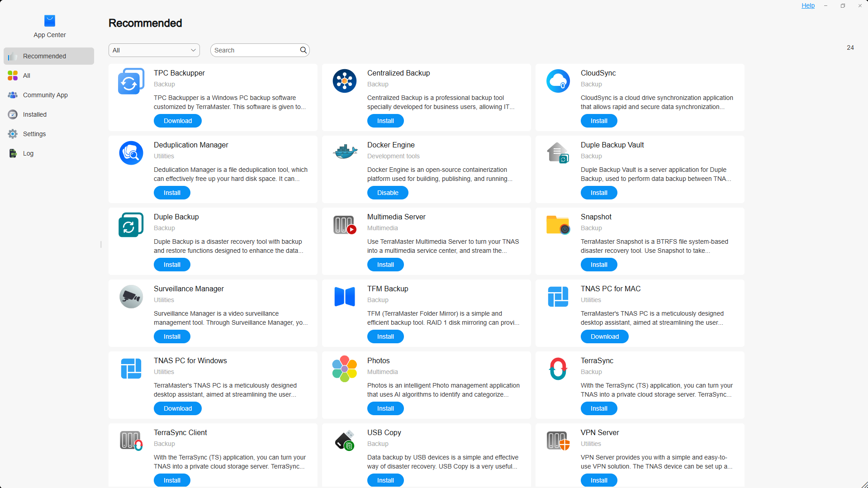Open the Deduplication Manager app icon

point(131,153)
